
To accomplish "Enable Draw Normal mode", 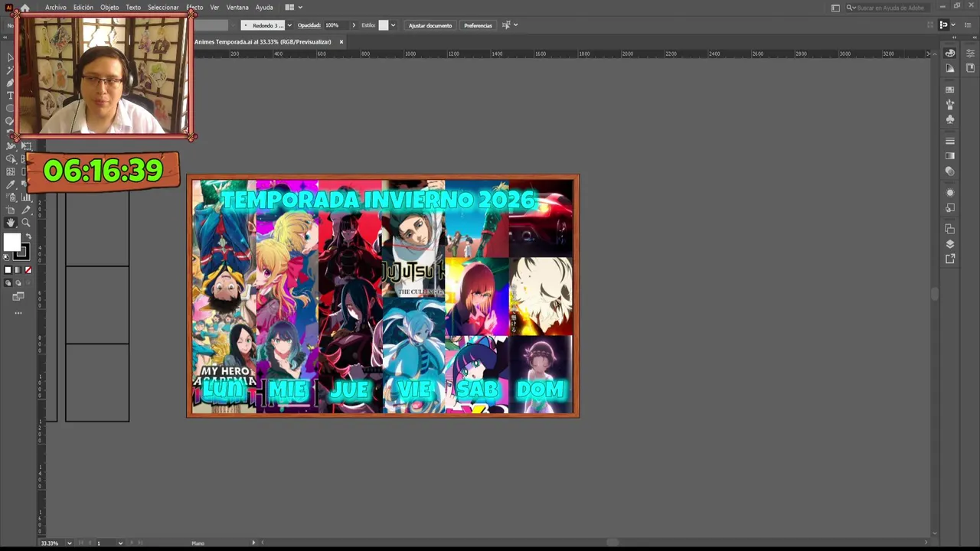I will coord(8,282).
